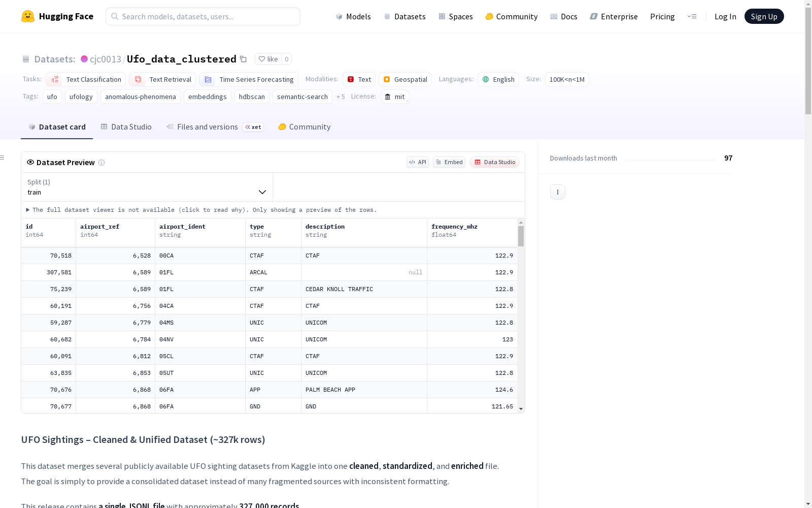This screenshot has height=508, width=812.
Task: Click the Geospatial modality tag
Action: click(405, 79)
